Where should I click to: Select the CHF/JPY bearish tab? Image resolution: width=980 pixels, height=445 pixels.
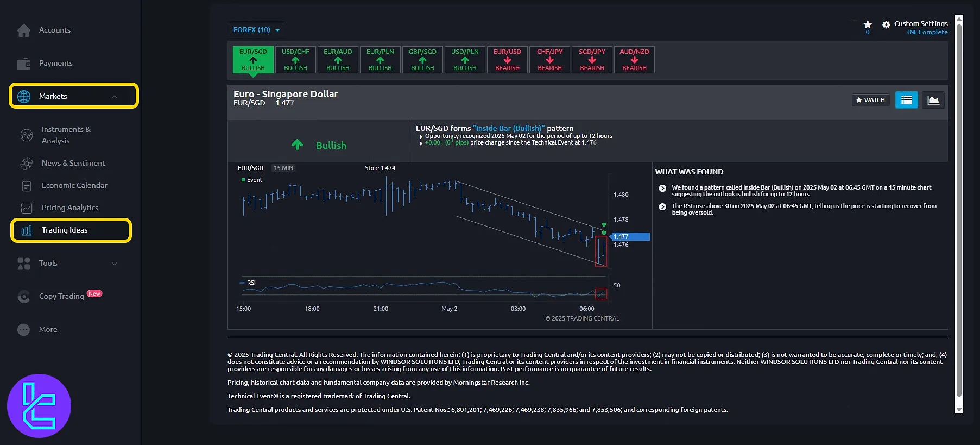pos(550,60)
